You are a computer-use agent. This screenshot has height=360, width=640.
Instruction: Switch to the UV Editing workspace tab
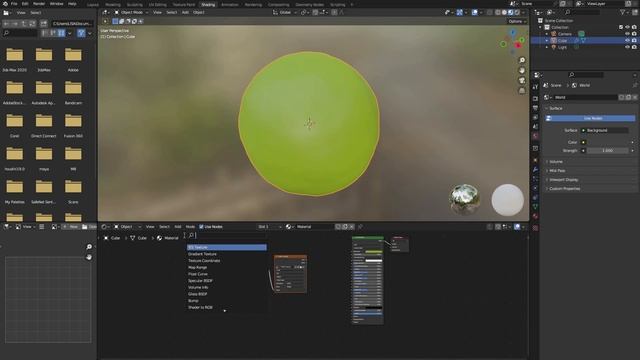158,4
